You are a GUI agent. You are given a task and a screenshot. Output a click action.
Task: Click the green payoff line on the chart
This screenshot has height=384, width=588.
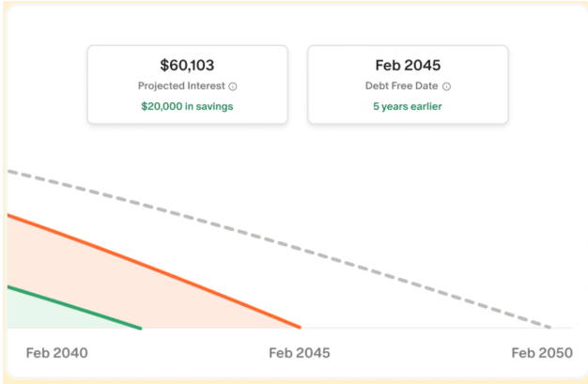[75, 307]
